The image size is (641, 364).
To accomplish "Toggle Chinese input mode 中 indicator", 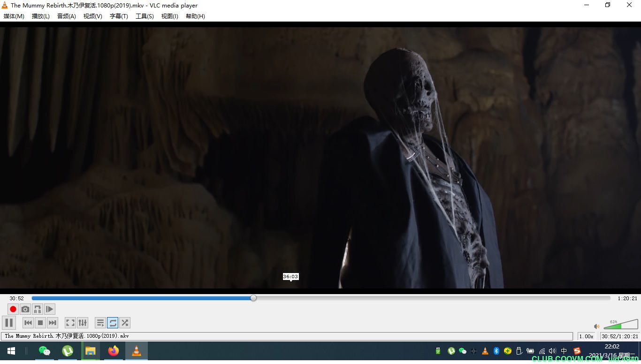I will point(564,351).
